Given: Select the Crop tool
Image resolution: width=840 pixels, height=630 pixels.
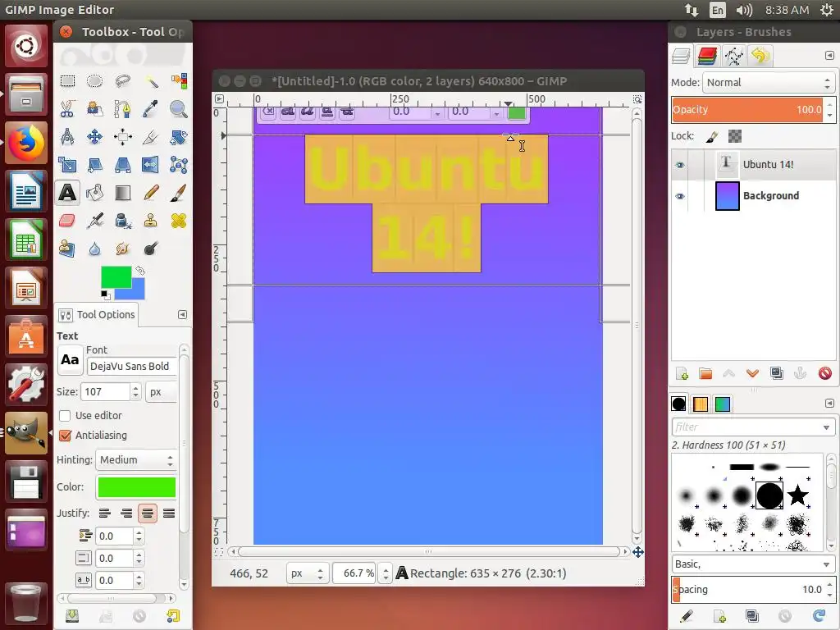Looking at the screenshot, I should (151, 137).
